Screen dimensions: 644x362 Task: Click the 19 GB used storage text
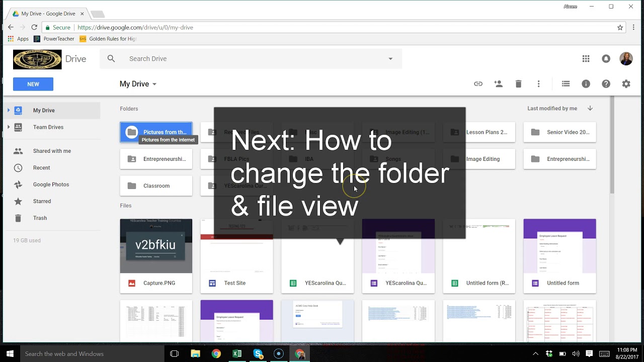point(27,240)
